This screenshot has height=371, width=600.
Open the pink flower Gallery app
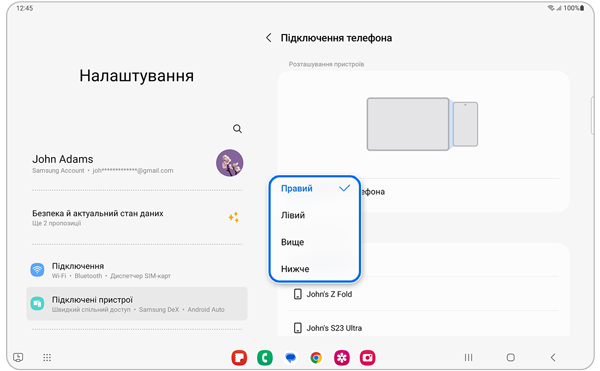pos(342,358)
